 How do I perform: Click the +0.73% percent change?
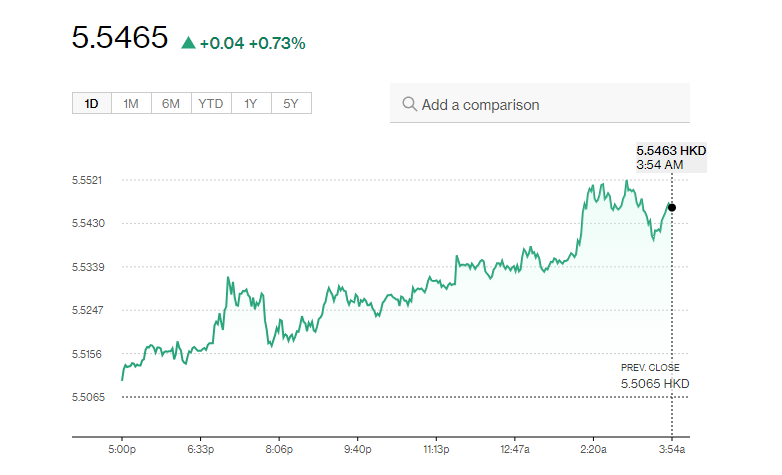point(277,43)
